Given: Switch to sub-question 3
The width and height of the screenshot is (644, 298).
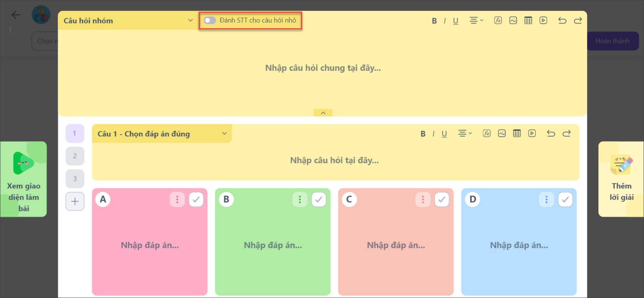Looking at the screenshot, I should coord(75,178).
